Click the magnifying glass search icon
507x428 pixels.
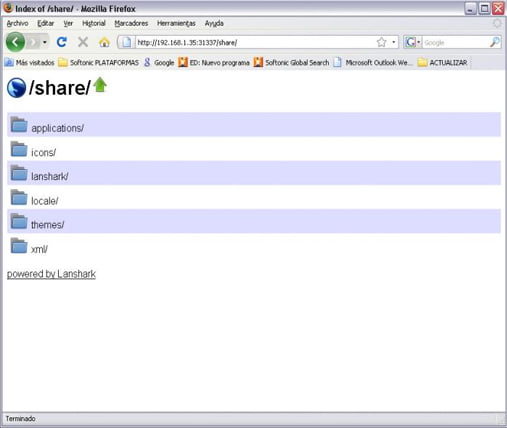(x=495, y=42)
